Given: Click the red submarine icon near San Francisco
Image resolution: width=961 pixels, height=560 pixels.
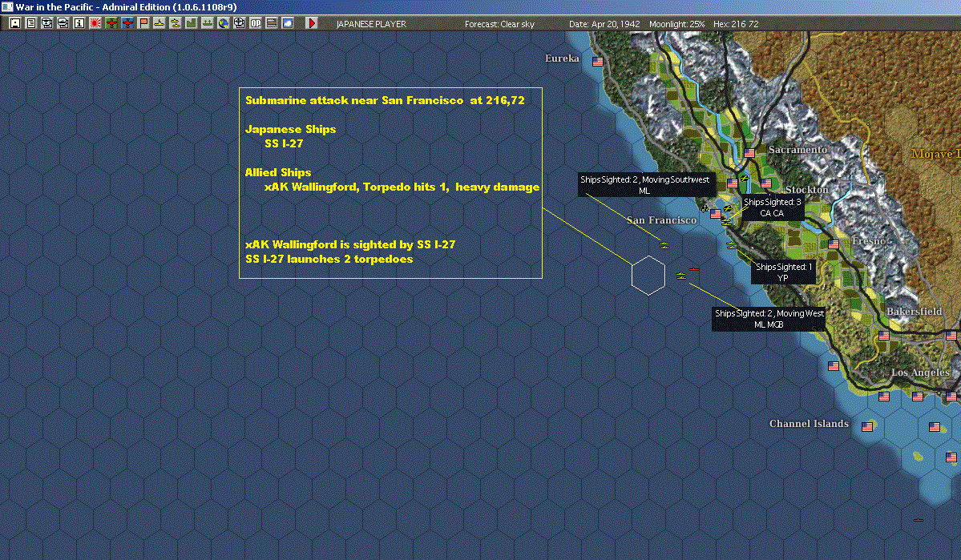Looking at the screenshot, I should click(694, 269).
